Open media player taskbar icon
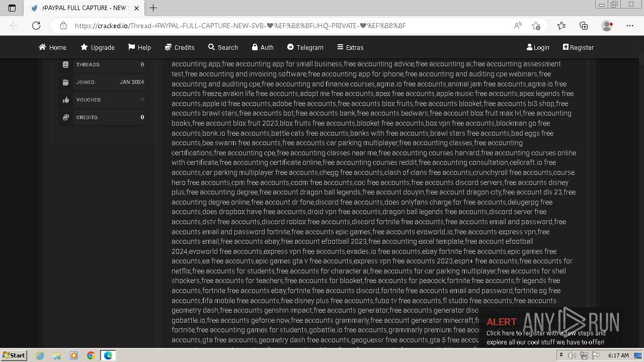644x362 pixels. coord(74,355)
